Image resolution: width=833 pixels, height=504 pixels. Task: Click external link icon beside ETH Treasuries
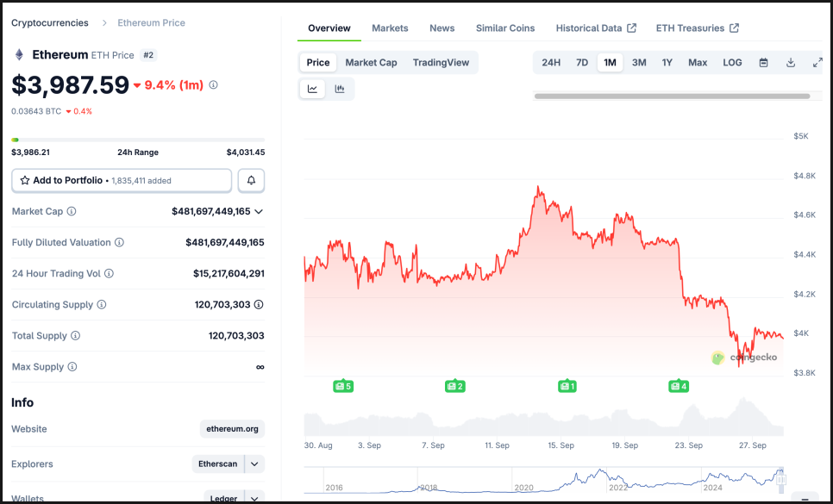[734, 28]
